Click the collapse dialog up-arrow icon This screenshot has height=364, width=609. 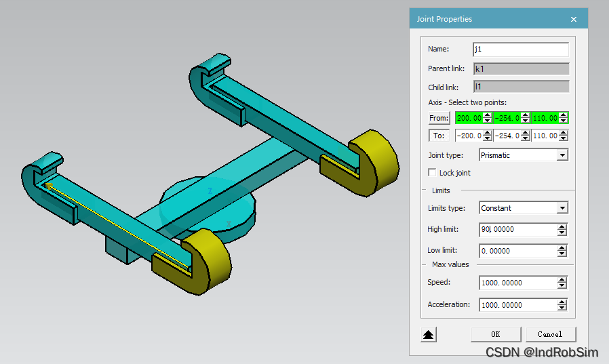(429, 334)
